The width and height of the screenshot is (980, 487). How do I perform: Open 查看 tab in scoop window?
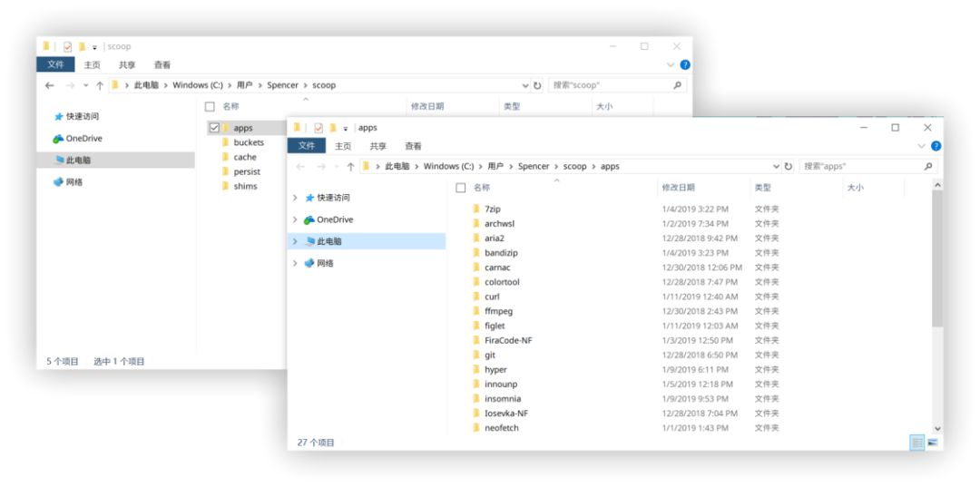pos(162,65)
